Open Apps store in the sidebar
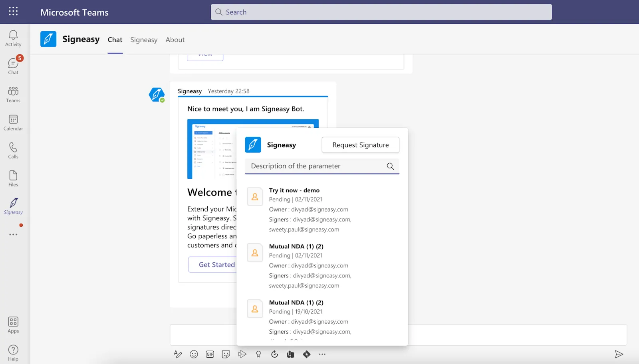This screenshot has width=639, height=364. pos(13,325)
